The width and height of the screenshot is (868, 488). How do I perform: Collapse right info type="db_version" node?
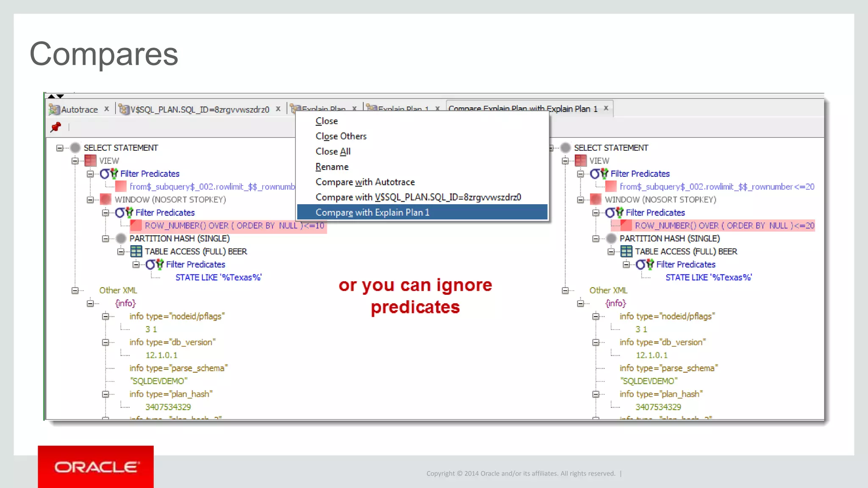[x=595, y=342]
